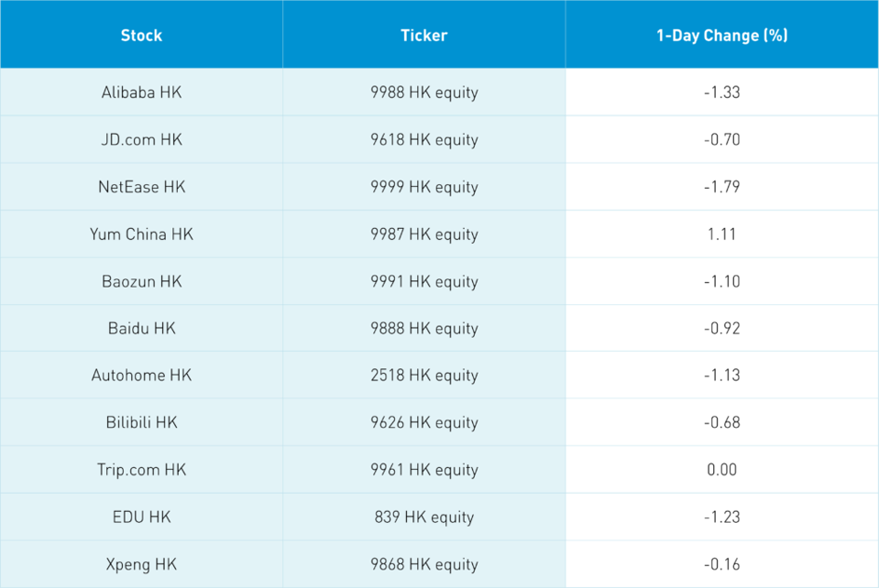Select Yum China's 1.11 change value
Screen dimensions: 879x588
pos(721,234)
